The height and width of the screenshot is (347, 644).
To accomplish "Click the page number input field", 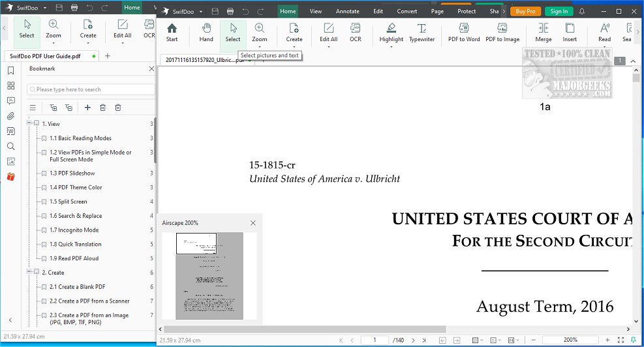I will [375, 340].
